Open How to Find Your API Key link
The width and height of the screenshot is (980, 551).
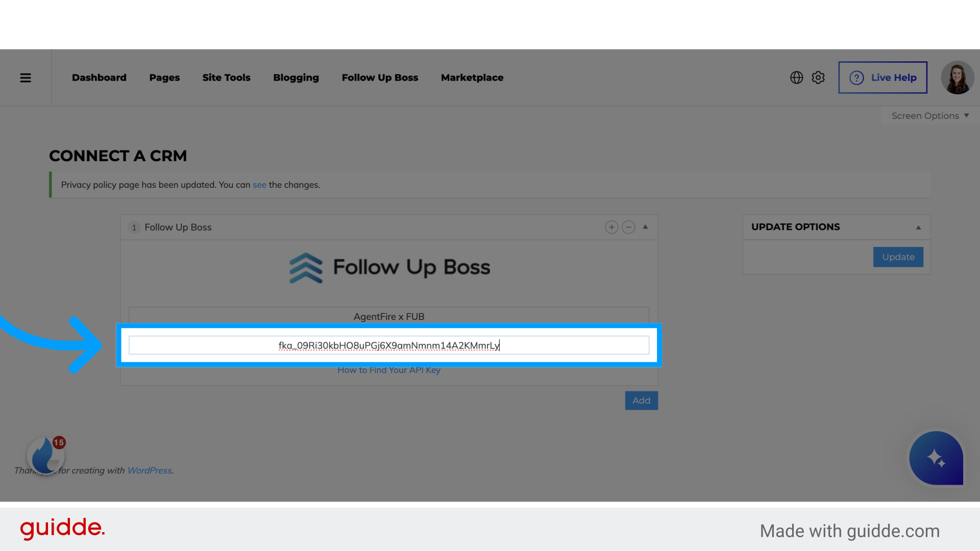[x=389, y=370]
